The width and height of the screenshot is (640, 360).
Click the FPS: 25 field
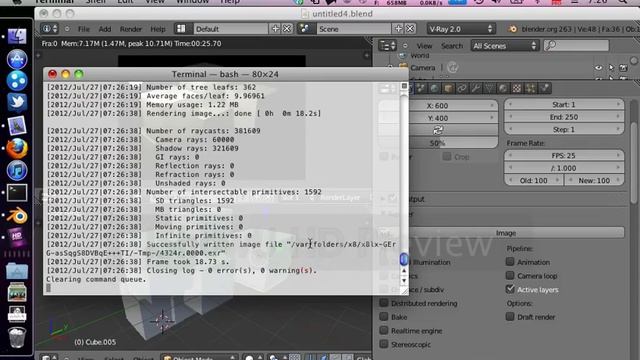click(x=564, y=156)
